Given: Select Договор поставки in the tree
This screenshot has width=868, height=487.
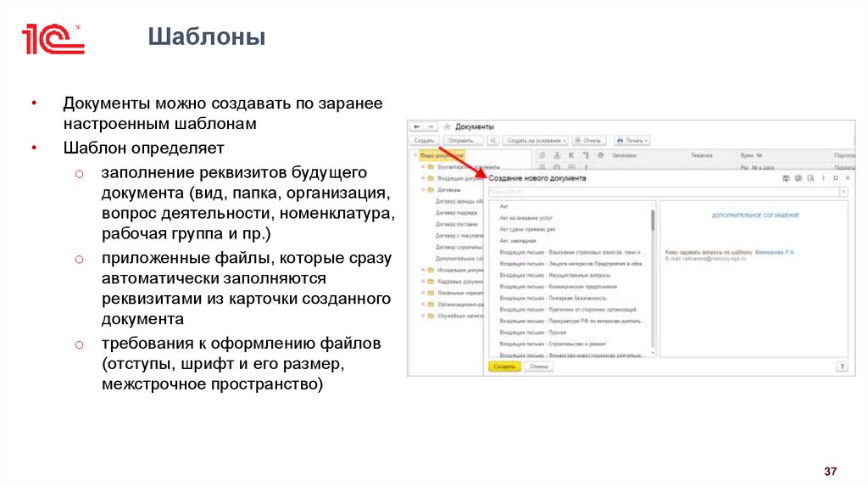Looking at the screenshot, I should point(457,224).
